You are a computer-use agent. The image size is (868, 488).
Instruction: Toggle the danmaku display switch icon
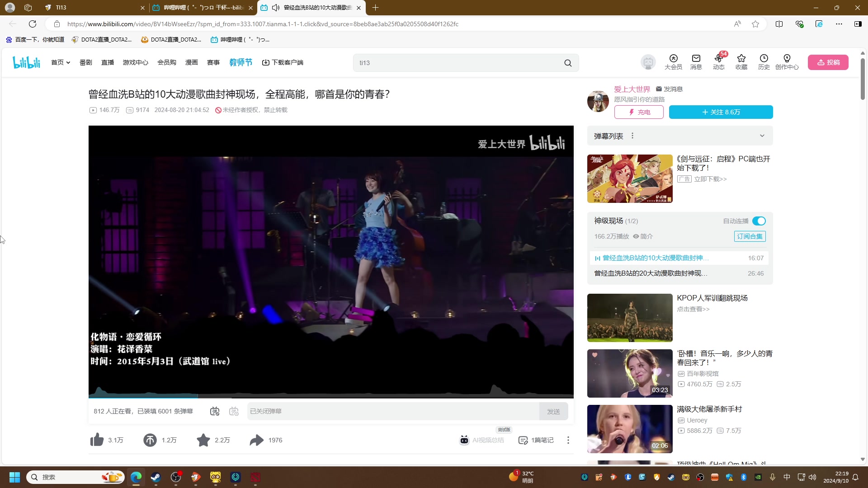pos(215,411)
